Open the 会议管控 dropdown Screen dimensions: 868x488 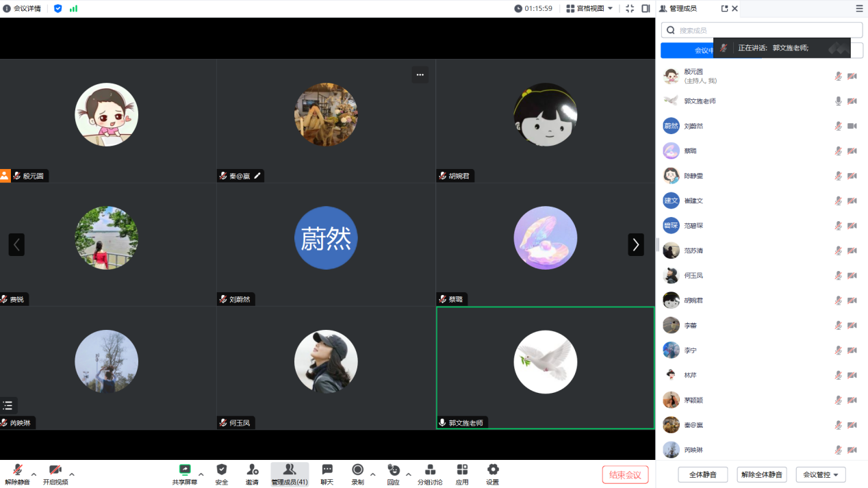point(820,474)
